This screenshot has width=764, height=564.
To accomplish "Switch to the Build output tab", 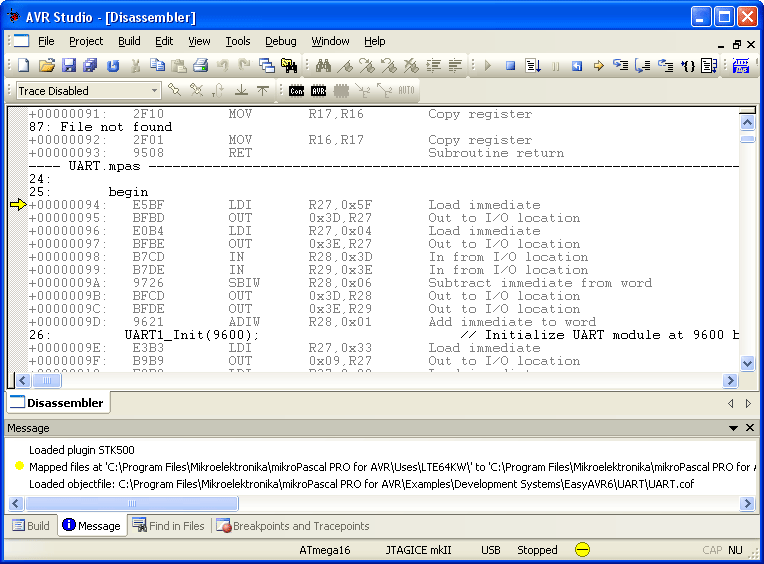I will [31, 526].
